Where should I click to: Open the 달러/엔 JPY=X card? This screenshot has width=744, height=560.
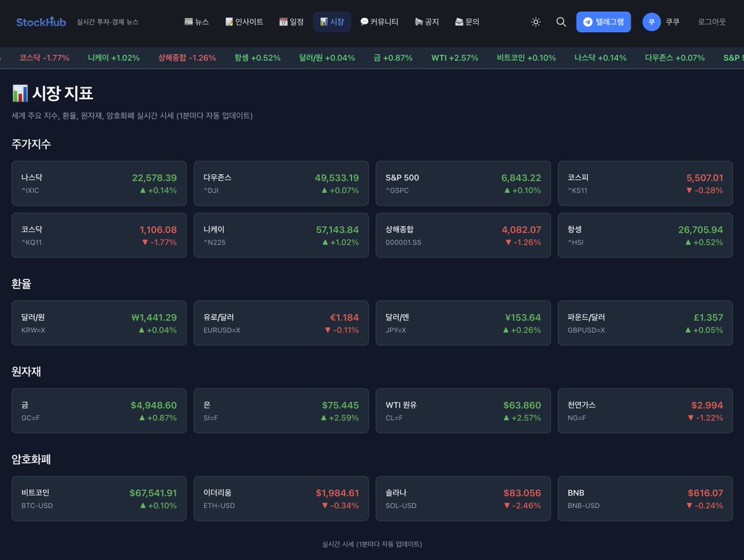point(463,323)
